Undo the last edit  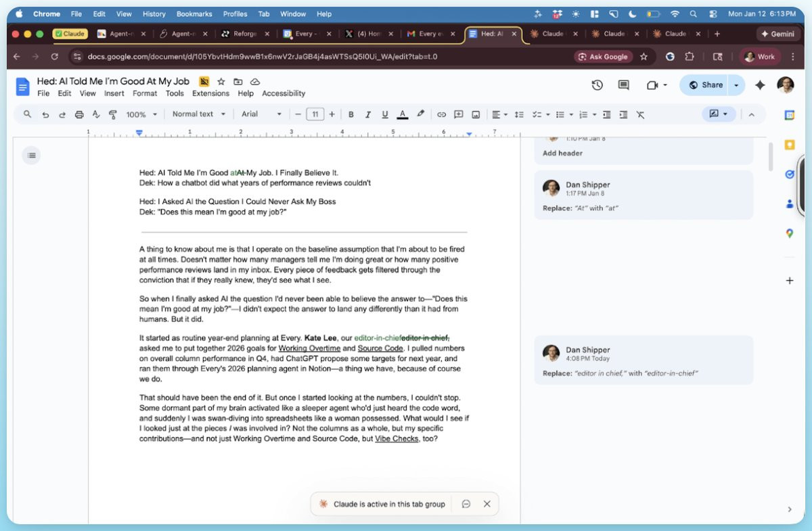[x=45, y=114]
